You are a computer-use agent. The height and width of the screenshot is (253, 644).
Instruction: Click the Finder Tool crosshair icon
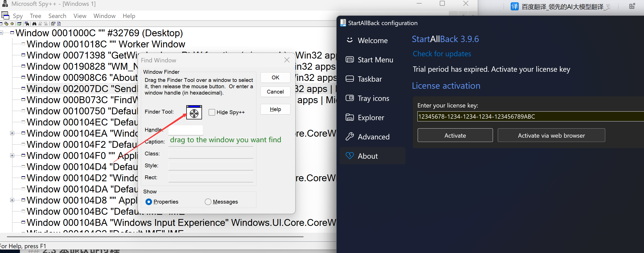(194, 112)
